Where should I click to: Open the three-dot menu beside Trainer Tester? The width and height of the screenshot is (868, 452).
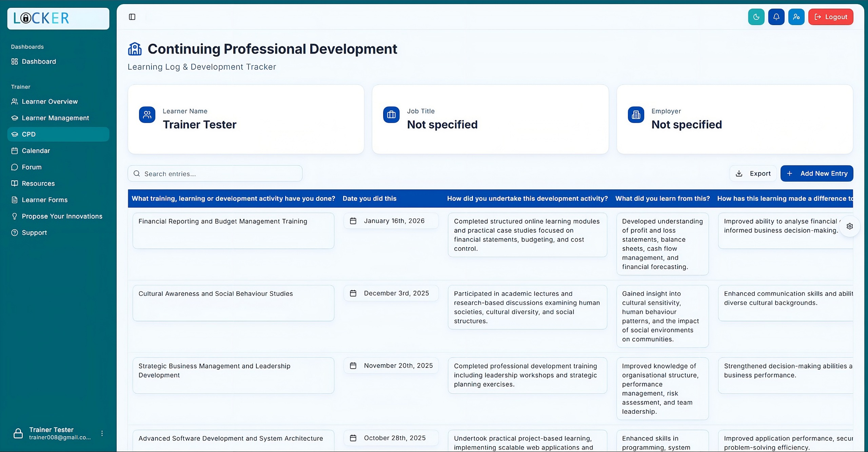(x=102, y=433)
